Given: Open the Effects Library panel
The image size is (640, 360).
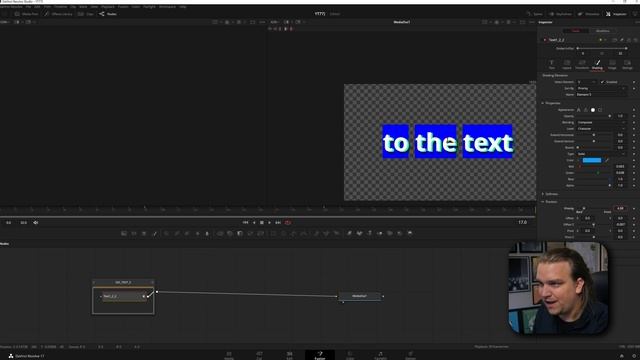Looking at the screenshot, I should tap(58, 14).
